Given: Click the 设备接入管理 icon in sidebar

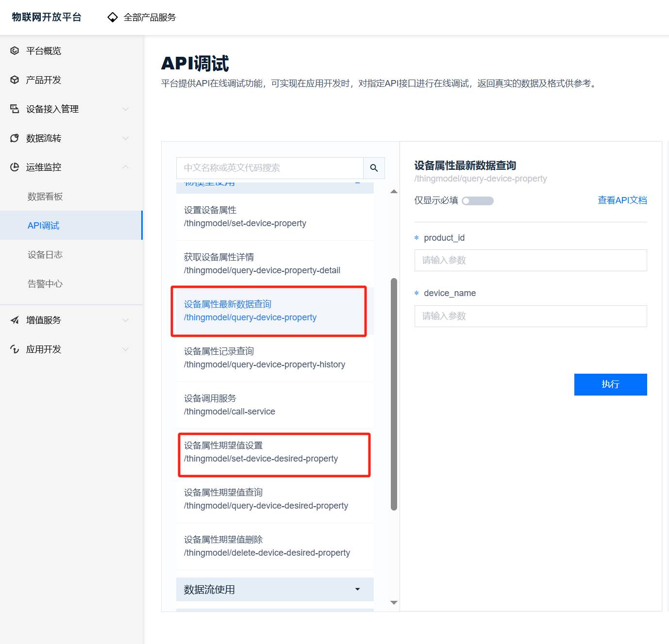Looking at the screenshot, I should [x=15, y=109].
